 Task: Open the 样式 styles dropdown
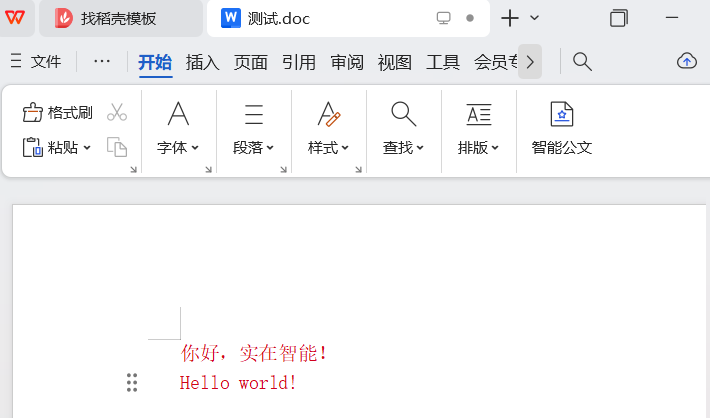pos(328,147)
